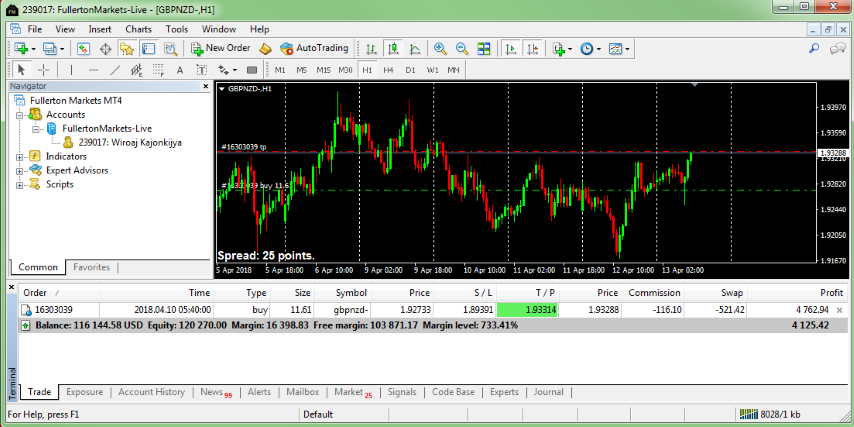Select account 239017: Wiroaj Kajonkijya
This screenshot has width=854, height=427.
tap(130, 143)
